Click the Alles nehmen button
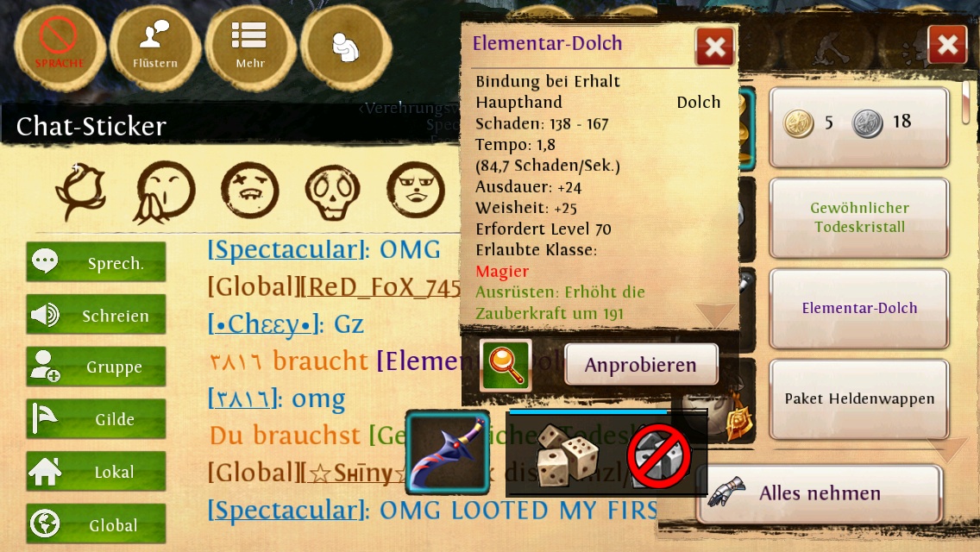This screenshot has width=980, height=552. click(819, 493)
